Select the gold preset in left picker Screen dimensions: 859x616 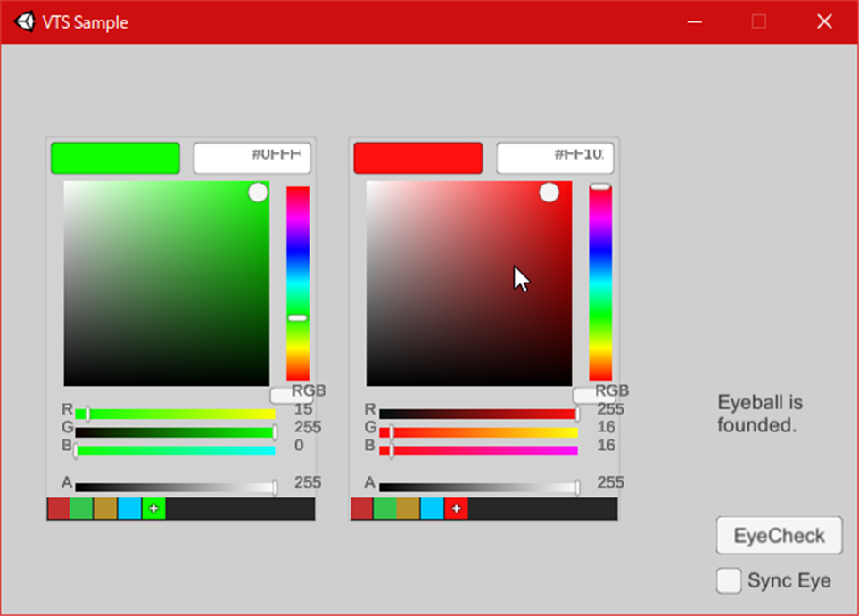(105, 509)
